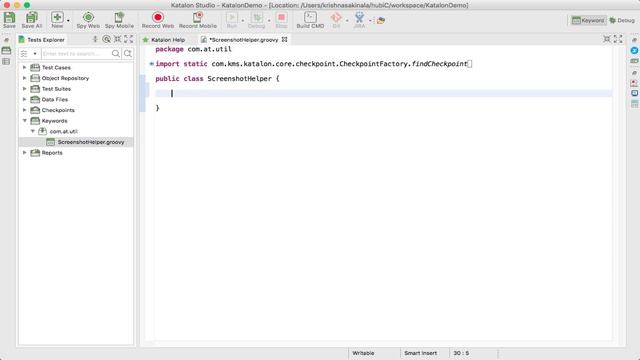The width and height of the screenshot is (640, 360).
Task: Click the Debug toolbar icon beside Run
Action: point(257,18)
